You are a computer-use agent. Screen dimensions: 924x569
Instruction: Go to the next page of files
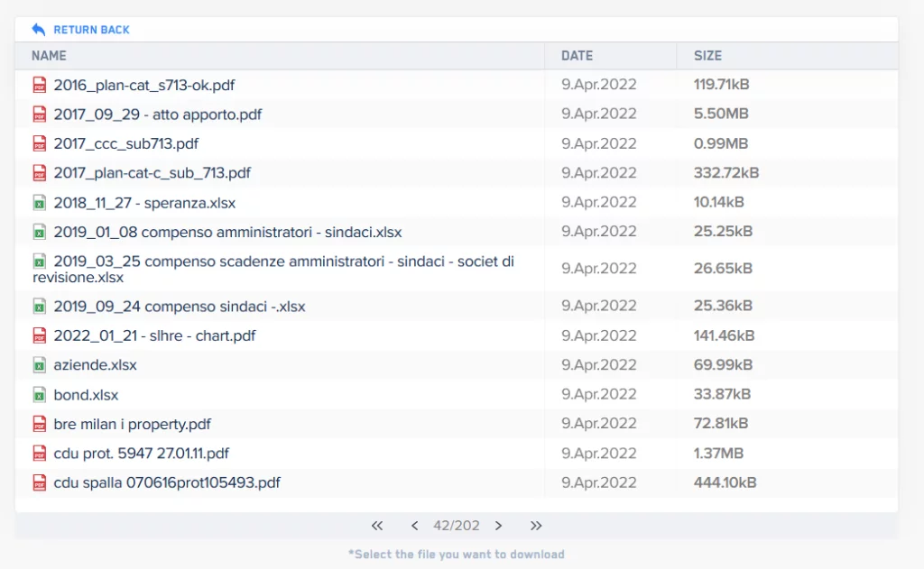pyautogui.click(x=498, y=526)
